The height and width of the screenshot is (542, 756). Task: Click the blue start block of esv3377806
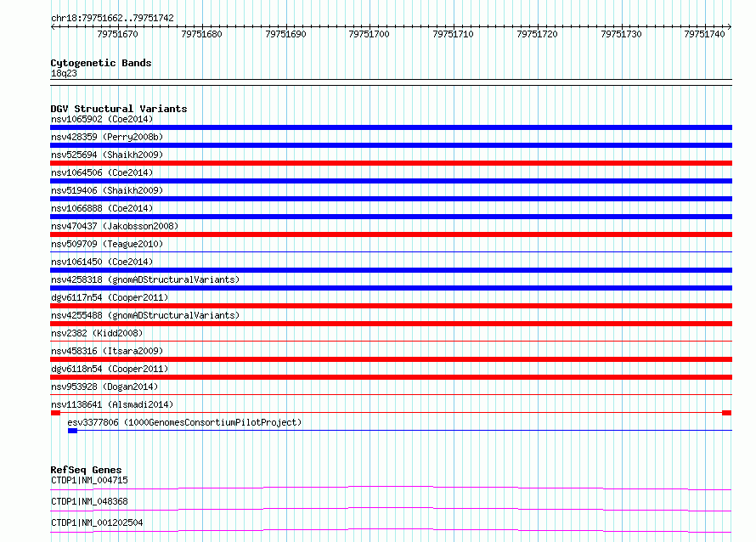[72, 431]
